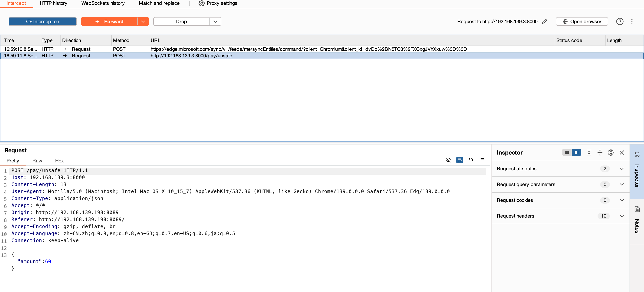The width and height of the screenshot is (644, 292).
Task: Select the edge.microsoft.com POST request row
Action: coord(322,49)
